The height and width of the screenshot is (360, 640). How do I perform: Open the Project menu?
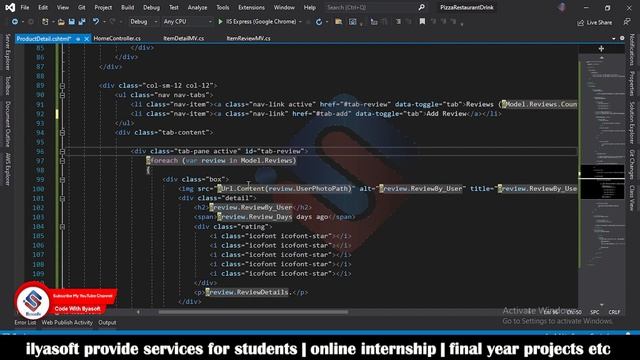103,7
